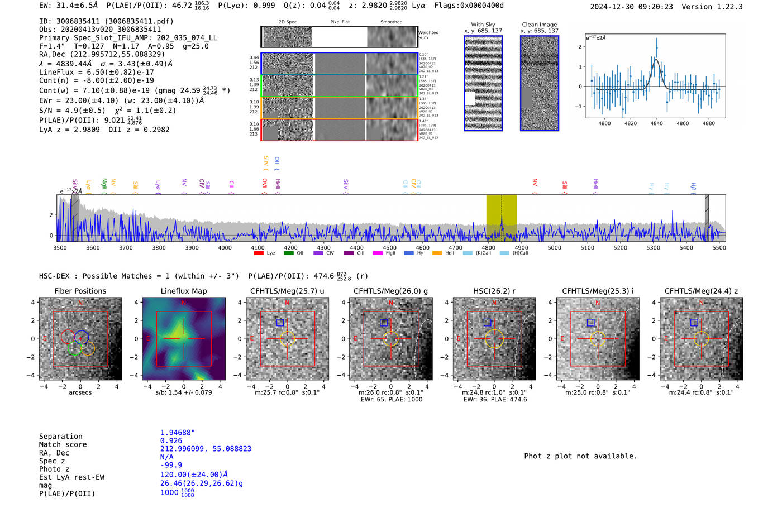Click the green fiber circle in Fiber Positions

click(x=74, y=349)
